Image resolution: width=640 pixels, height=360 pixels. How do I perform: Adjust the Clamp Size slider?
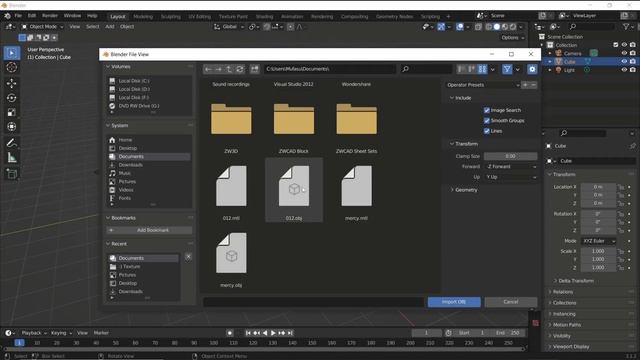tap(510, 156)
